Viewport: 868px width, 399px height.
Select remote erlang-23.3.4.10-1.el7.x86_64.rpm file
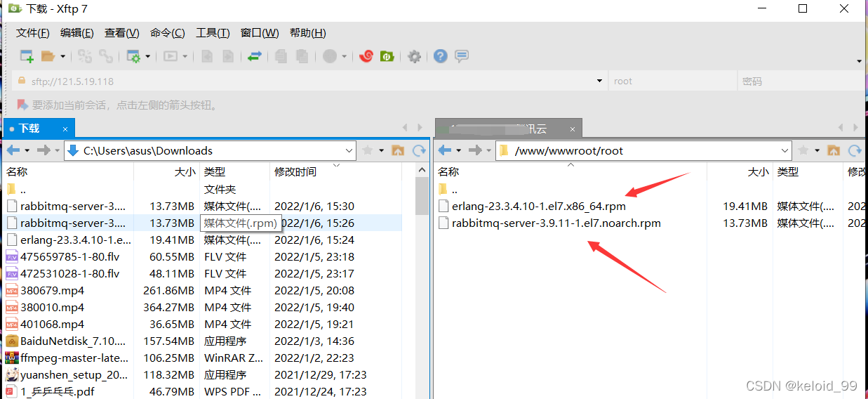coord(538,207)
